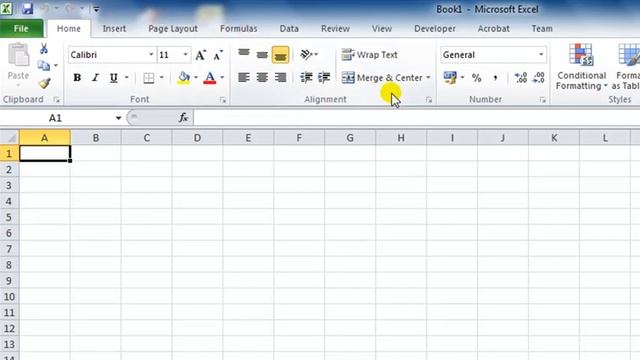
Task: Switch to the Formulas tab
Action: (239, 29)
